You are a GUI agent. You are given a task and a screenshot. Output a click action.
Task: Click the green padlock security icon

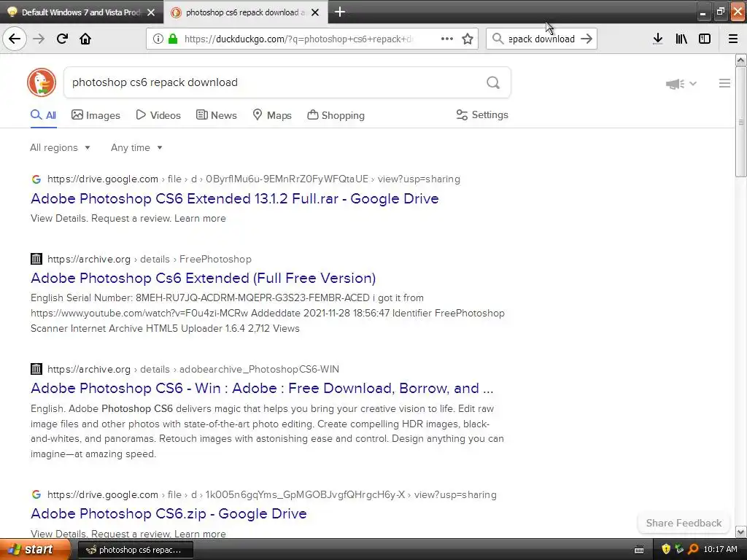coord(173,39)
